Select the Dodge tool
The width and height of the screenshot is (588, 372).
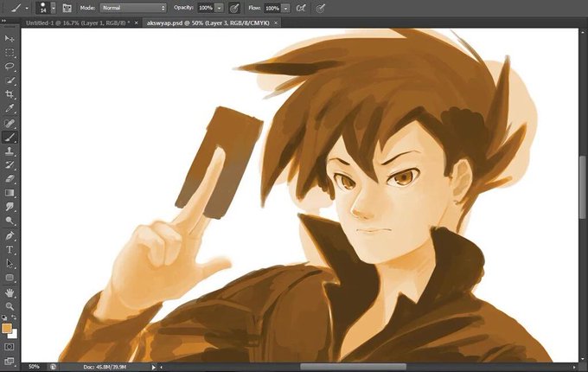click(x=10, y=221)
